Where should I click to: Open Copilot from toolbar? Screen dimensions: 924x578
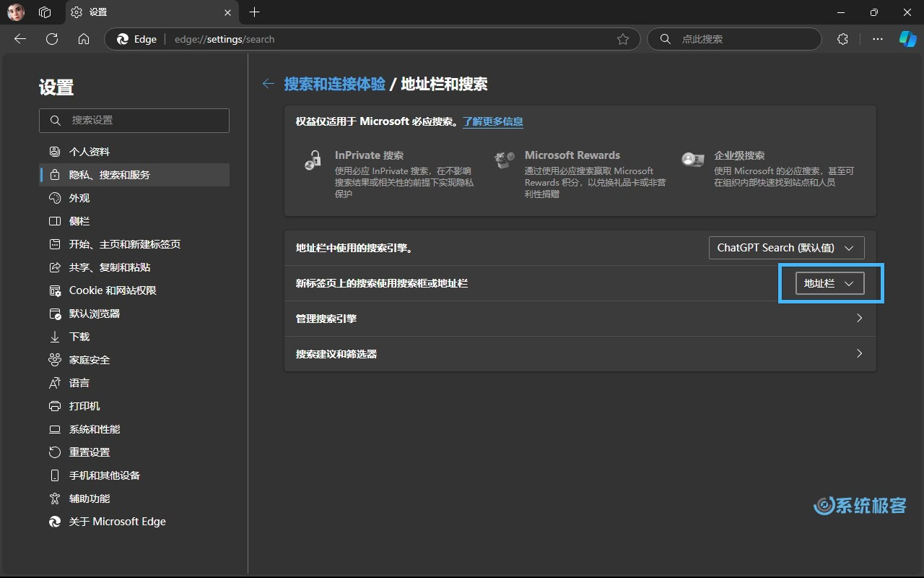click(x=907, y=39)
